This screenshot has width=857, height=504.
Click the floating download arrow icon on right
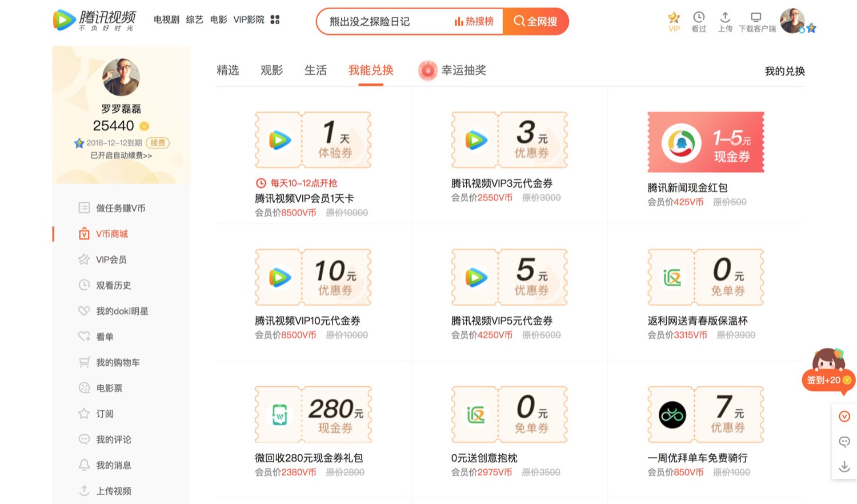pos(844,467)
